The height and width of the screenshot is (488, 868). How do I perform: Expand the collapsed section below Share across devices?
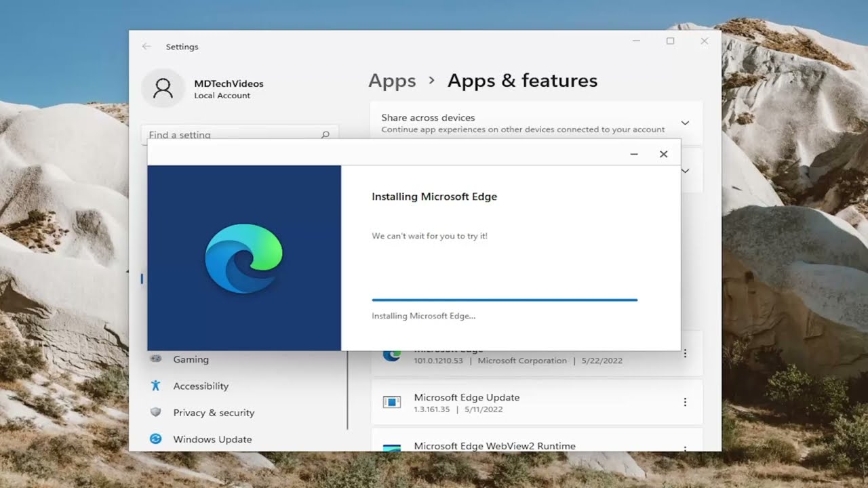(x=685, y=171)
